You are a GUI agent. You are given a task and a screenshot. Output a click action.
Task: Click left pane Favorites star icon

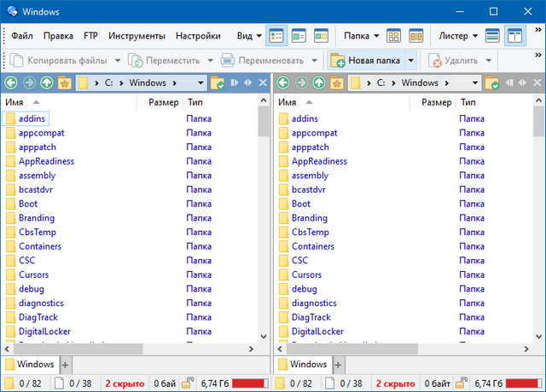(x=63, y=84)
